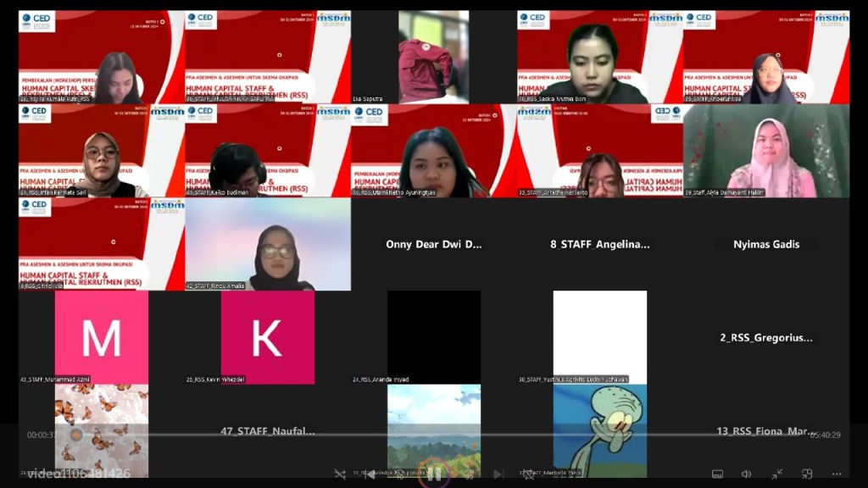
Task: Select the pink M avatar tile
Action: pos(102,337)
